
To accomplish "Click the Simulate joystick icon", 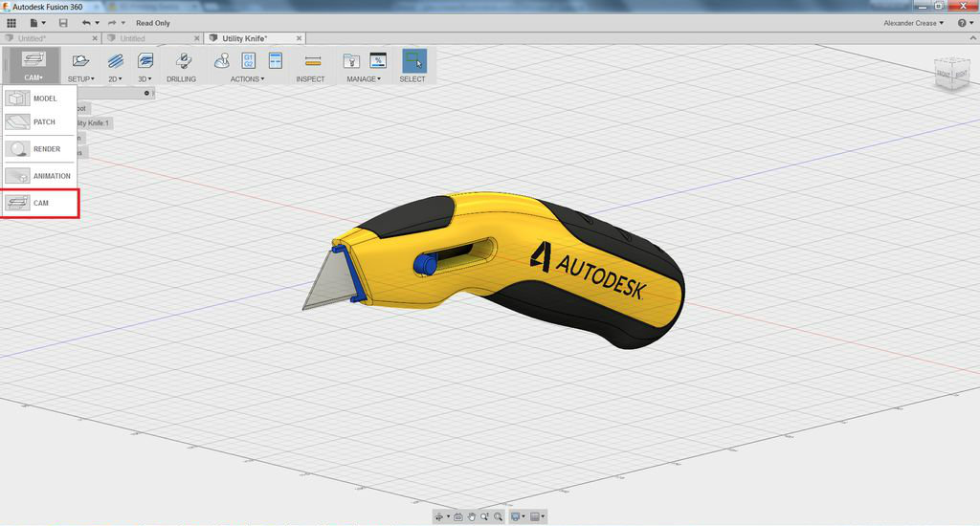I will (x=222, y=61).
